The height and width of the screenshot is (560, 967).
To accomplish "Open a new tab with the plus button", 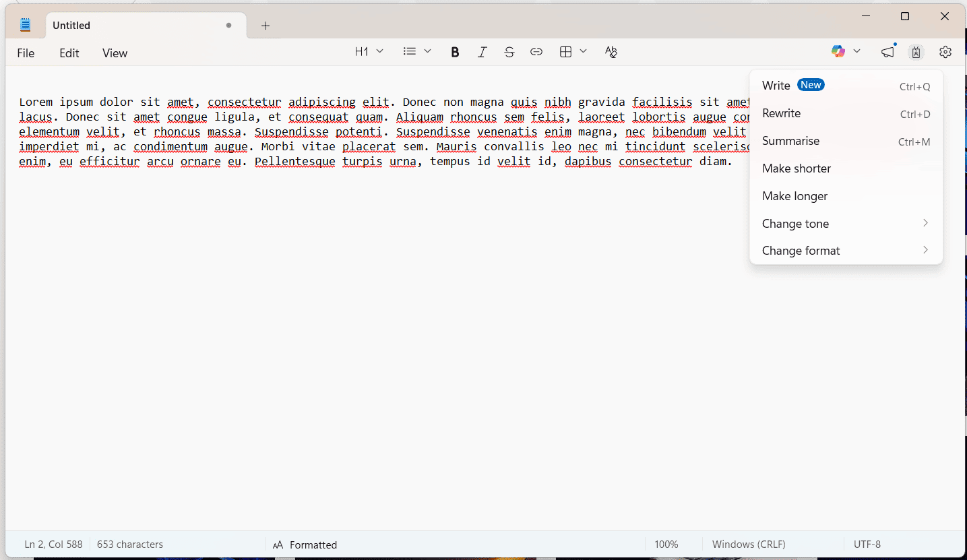I will 265,25.
